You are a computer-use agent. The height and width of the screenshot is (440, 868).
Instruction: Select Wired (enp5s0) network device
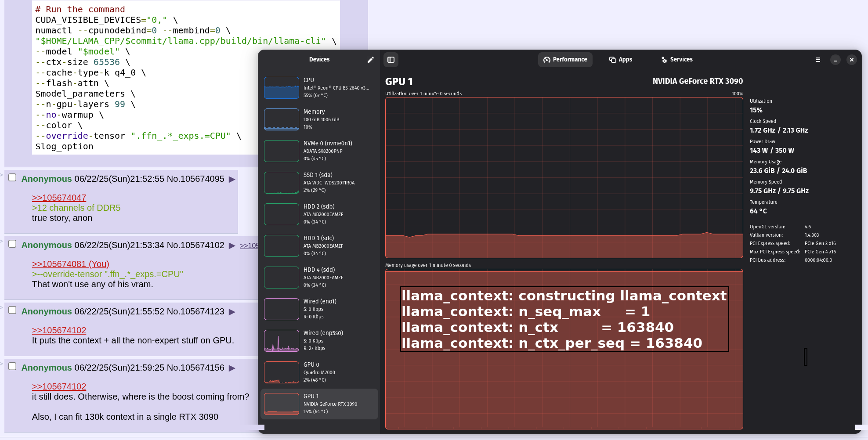pos(319,341)
